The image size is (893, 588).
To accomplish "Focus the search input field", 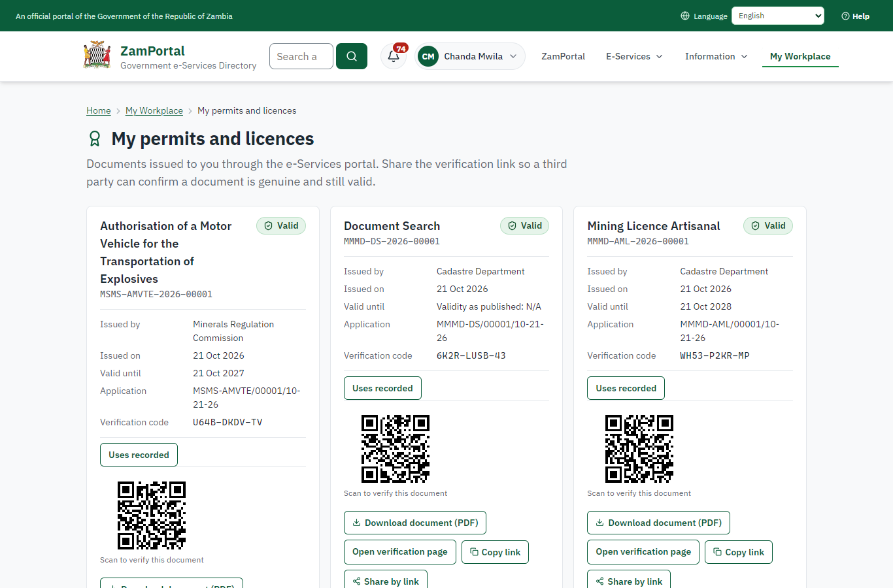I will pos(301,56).
